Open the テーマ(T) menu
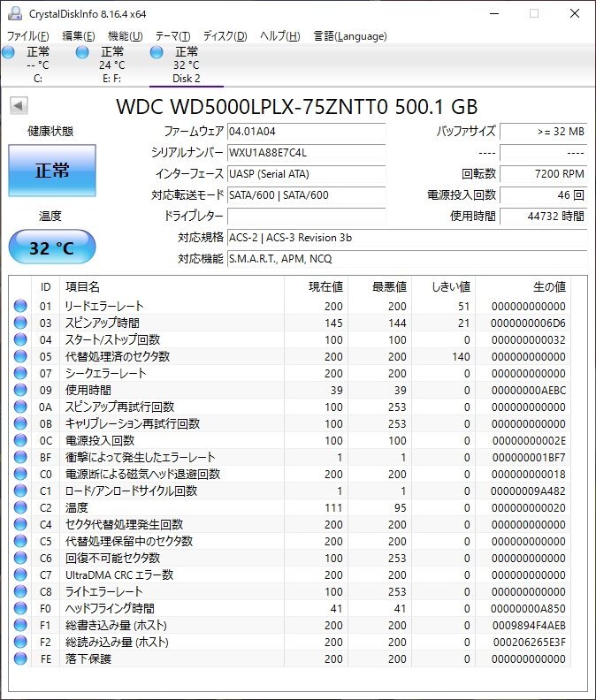Viewport: 596px width, 700px height. coord(173,36)
